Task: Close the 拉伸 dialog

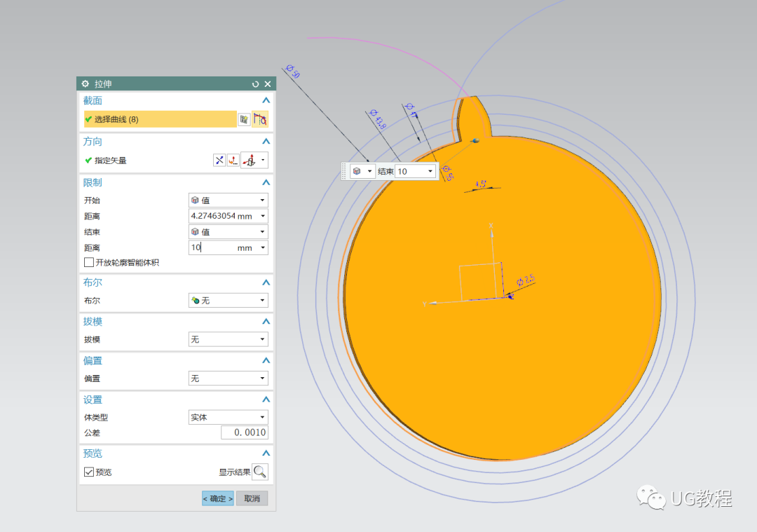Action: pyautogui.click(x=268, y=84)
